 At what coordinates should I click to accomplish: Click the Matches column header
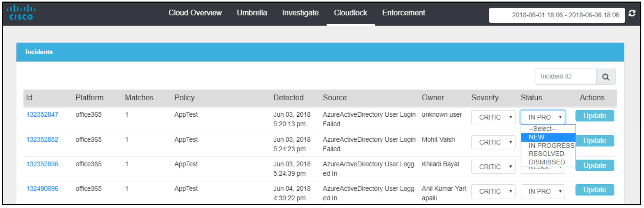tap(139, 98)
